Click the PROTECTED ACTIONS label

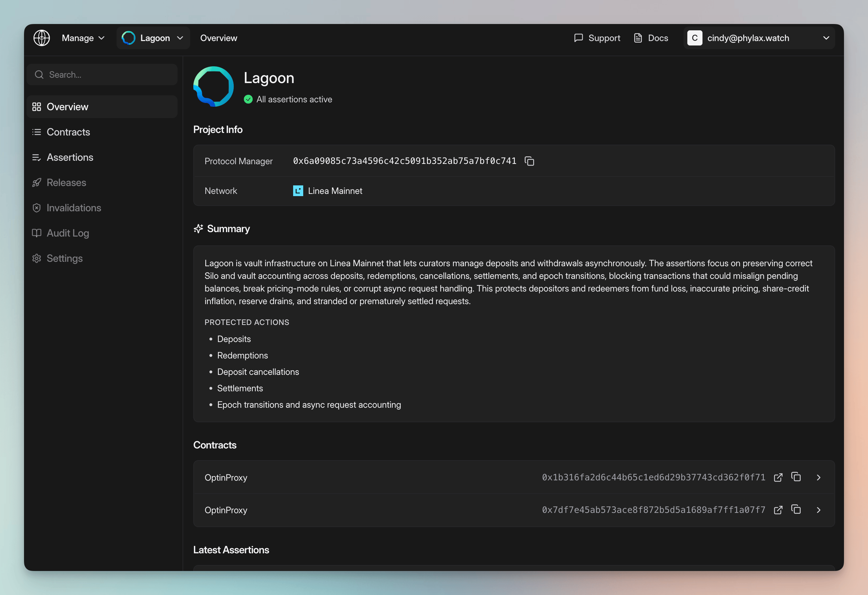tap(247, 322)
